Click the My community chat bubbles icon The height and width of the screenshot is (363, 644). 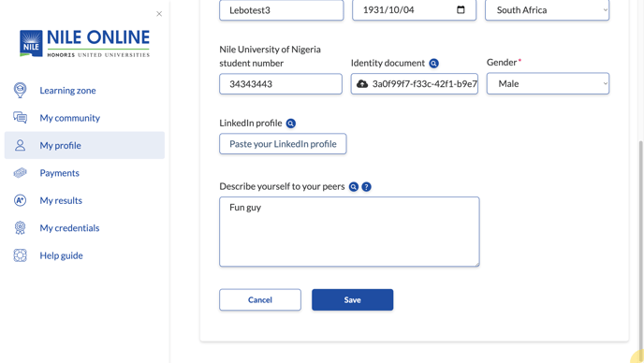pyautogui.click(x=21, y=118)
